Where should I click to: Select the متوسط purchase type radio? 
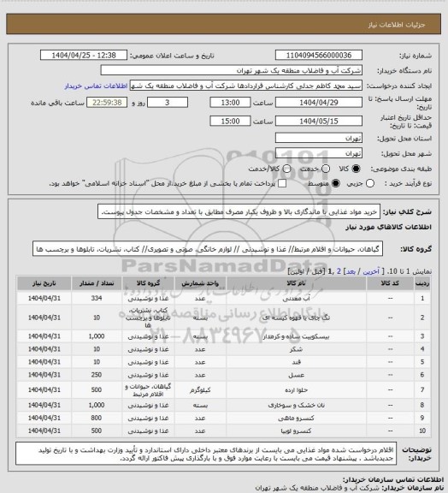336,183
